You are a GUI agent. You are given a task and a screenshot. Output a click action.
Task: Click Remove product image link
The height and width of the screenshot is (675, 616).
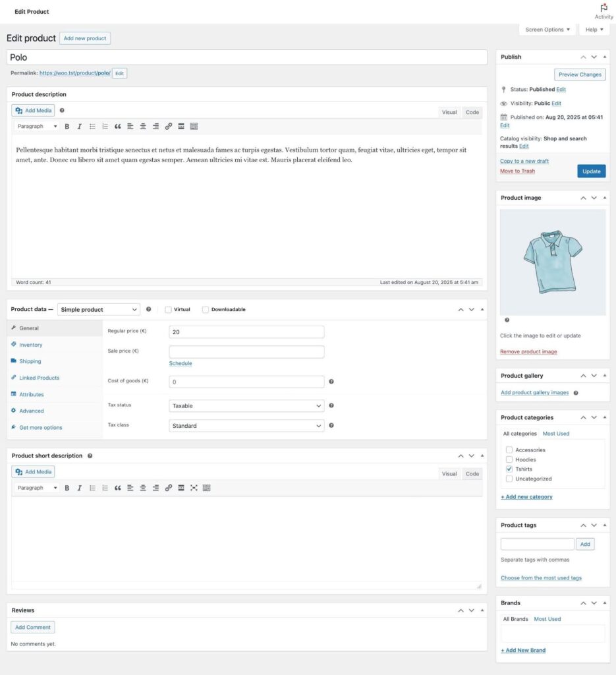(528, 352)
